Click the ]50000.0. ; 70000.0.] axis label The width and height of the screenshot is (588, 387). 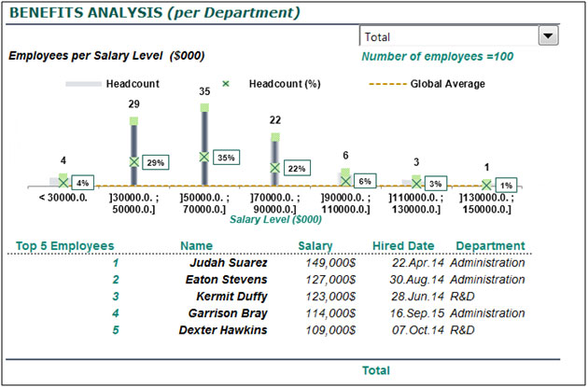tap(204, 203)
